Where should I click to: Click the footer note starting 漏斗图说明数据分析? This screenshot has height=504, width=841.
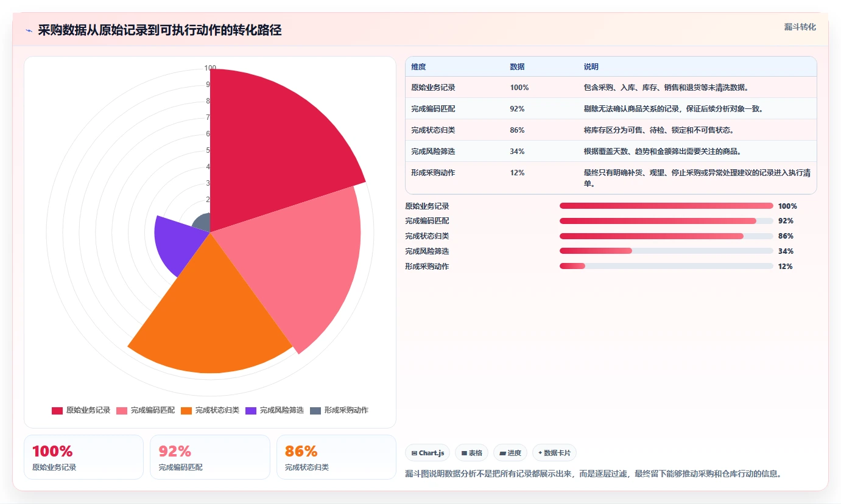pos(593,474)
